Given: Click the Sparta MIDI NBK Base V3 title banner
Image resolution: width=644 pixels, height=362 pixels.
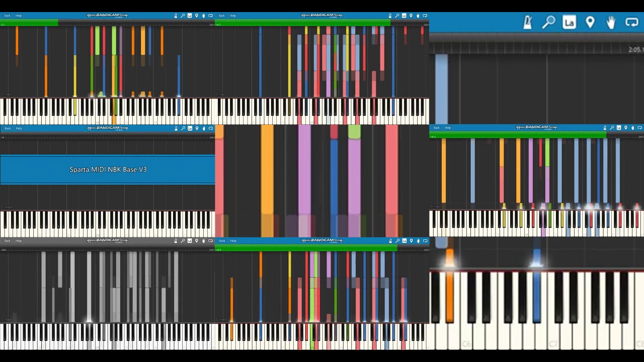Looking at the screenshot, I should coord(108,169).
